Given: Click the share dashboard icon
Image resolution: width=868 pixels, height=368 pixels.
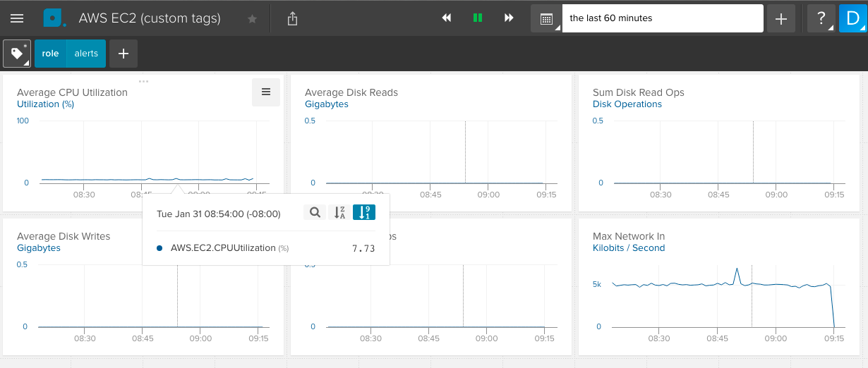Looking at the screenshot, I should pyautogui.click(x=293, y=19).
